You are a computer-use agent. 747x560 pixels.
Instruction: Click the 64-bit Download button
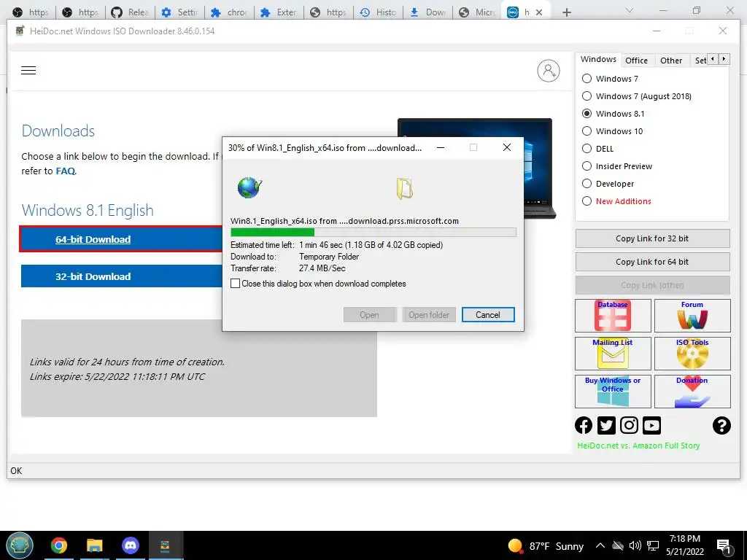pyautogui.click(x=122, y=239)
